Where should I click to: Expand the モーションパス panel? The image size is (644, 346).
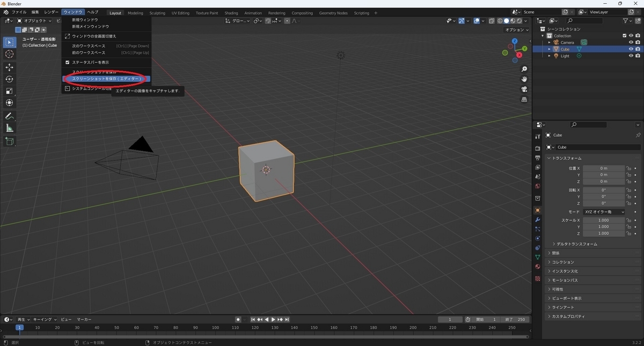(593, 281)
